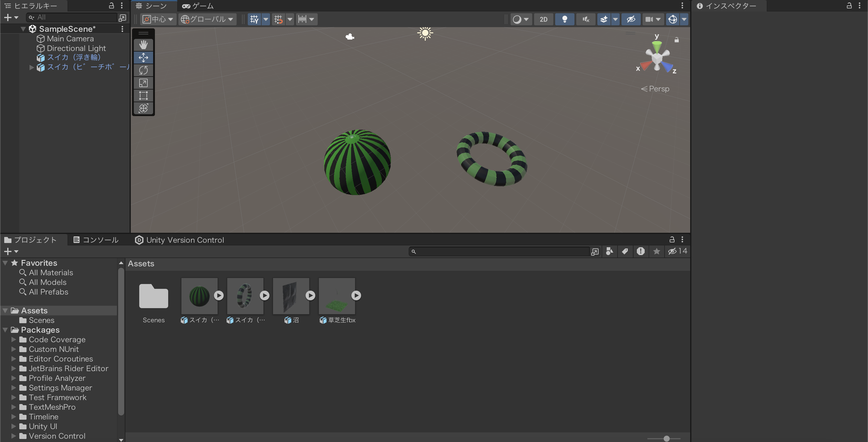Toggle scene audio mute button
The width and height of the screenshot is (868, 442).
coord(586,19)
